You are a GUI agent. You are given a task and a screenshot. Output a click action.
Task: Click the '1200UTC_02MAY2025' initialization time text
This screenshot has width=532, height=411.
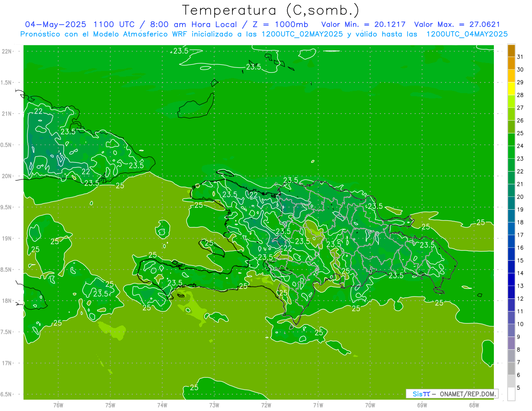[x=302, y=34]
